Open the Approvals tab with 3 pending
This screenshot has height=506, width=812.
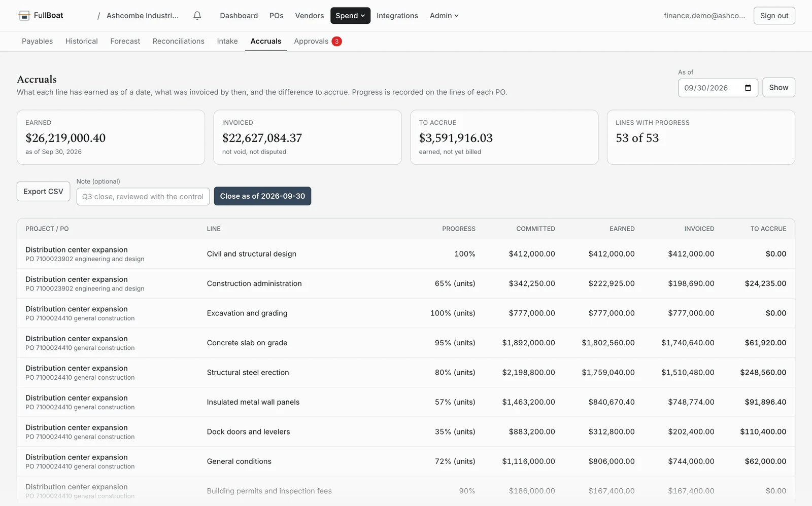318,41
